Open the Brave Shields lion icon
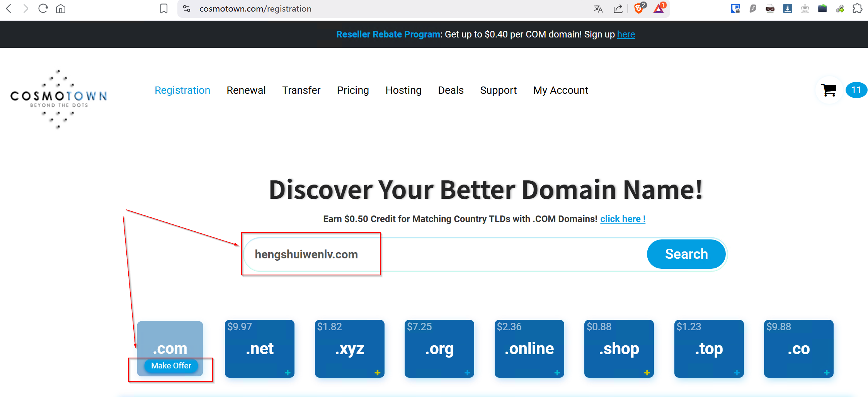 pyautogui.click(x=640, y=8)
